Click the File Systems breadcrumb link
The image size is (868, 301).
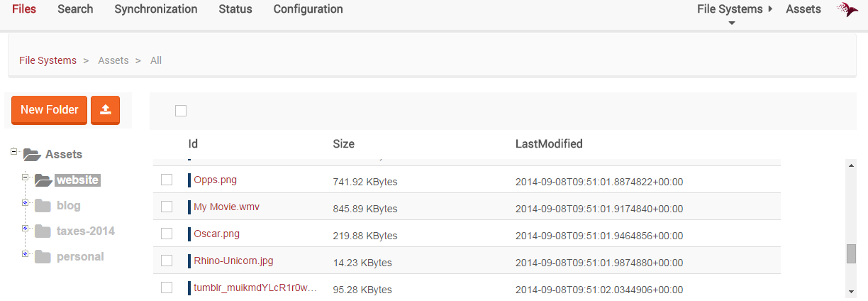coord(48,60)
